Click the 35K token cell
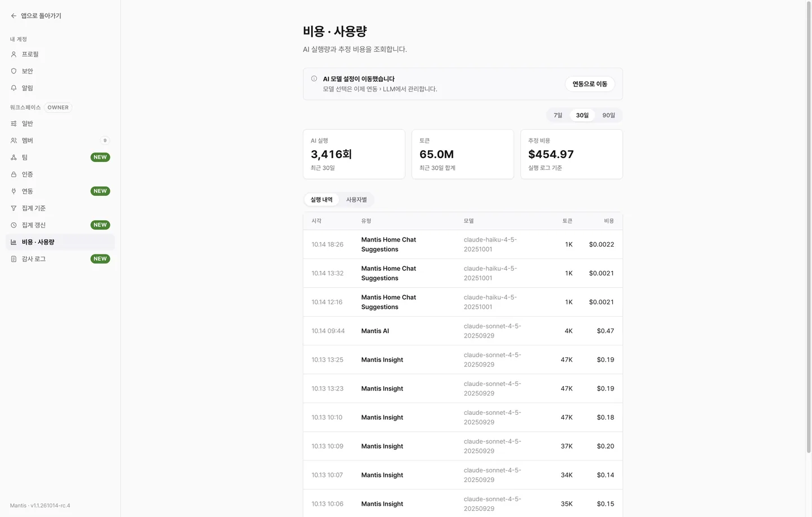This screenshot has width=812, height=517. coord(567,503)
